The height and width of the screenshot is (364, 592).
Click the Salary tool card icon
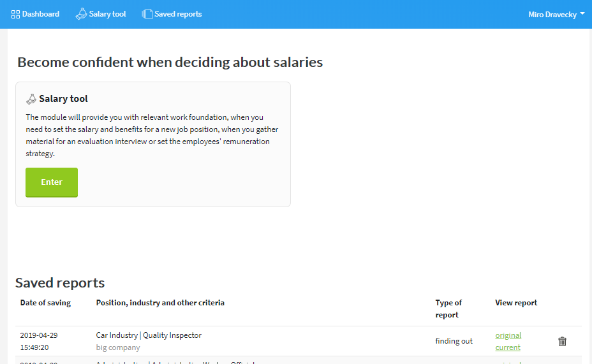[x=31, y=99]
